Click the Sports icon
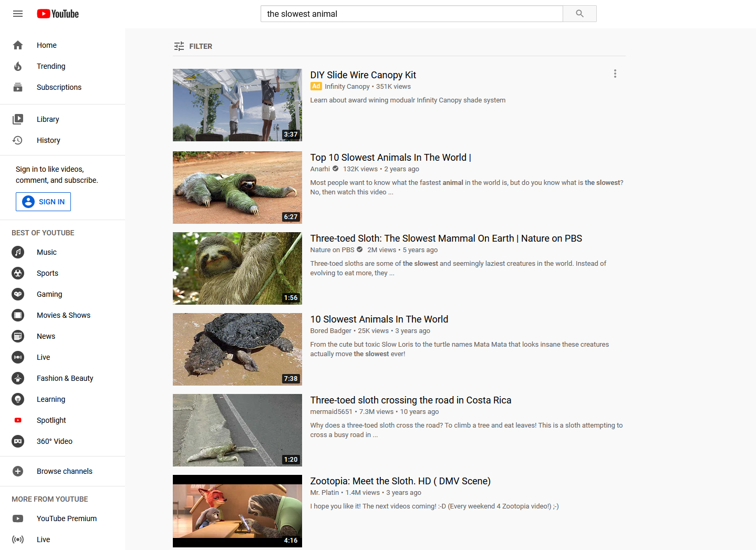756x550 pixels. [x=18, y=273]
